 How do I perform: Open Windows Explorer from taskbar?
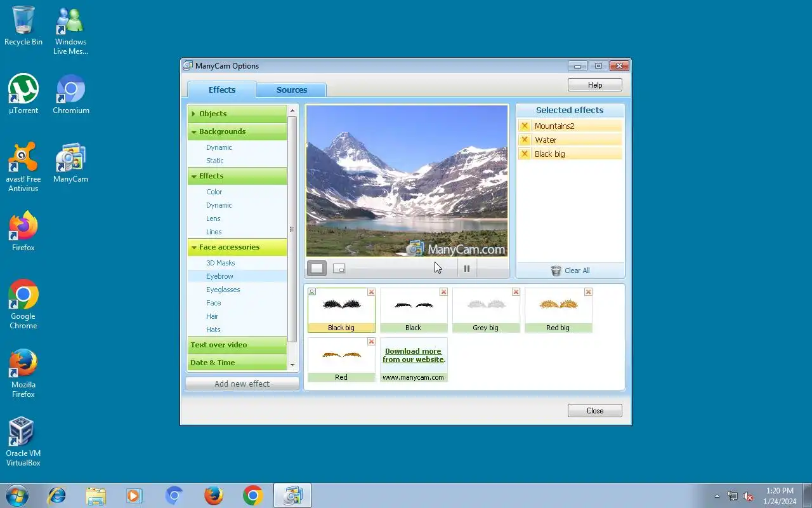pyautogui.click(x=96, y=495)
